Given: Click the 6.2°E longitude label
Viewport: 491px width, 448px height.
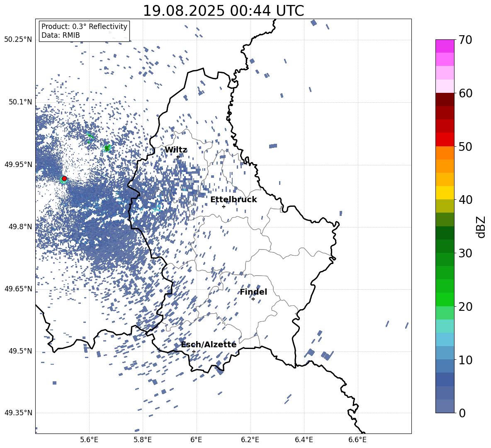Looking at the screenshot, I should click(250, 440).
